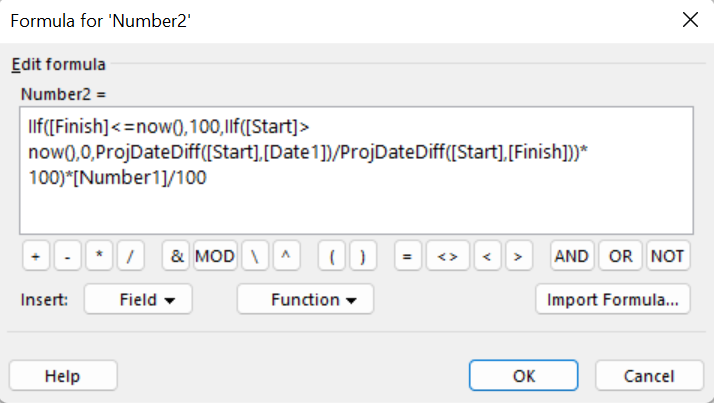Open the Function insert dropdown

click(x=305, y=299)
